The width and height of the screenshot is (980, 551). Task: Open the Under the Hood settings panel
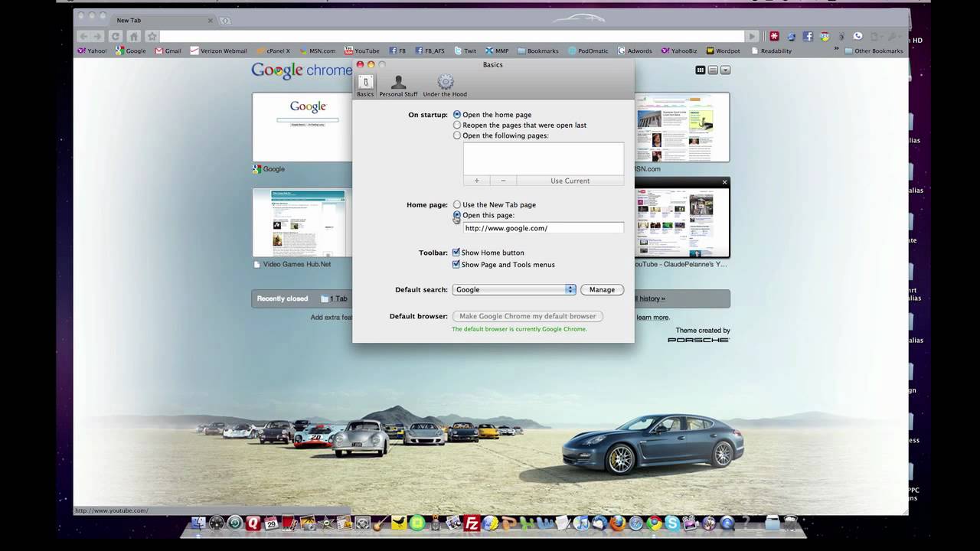(445, 84)
